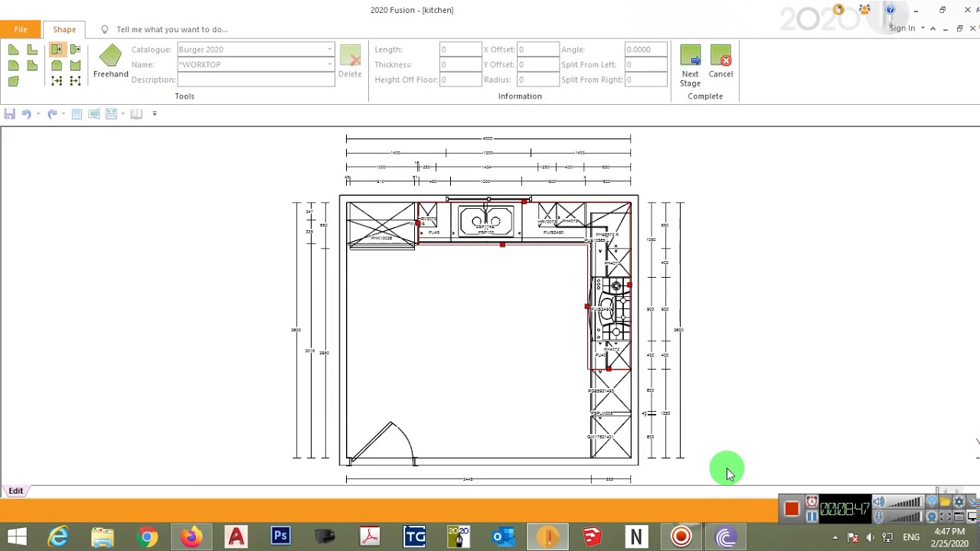Collapse the ribbon with the caret arrow

933,28
